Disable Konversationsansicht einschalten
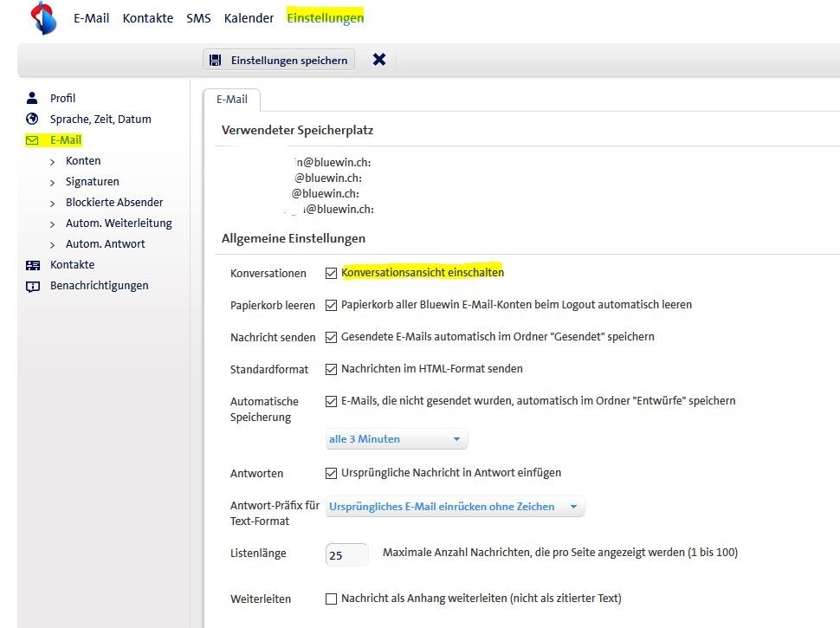The image size is (840, 628). (331, 272)
